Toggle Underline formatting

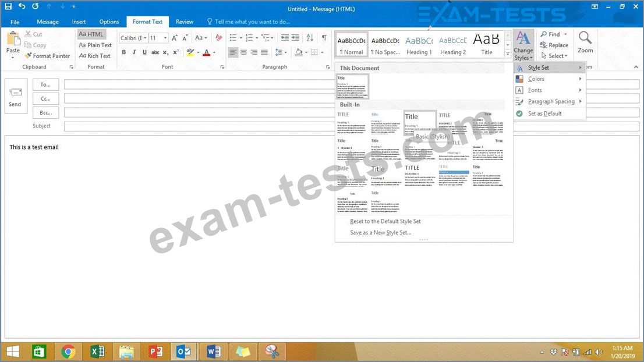[x=144, y=52]
